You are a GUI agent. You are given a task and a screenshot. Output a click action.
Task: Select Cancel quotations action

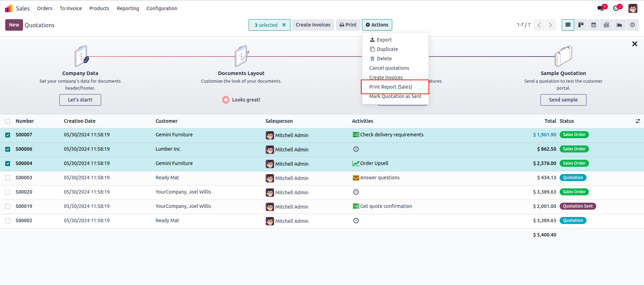pyautogui.click(x=395, y=68)
